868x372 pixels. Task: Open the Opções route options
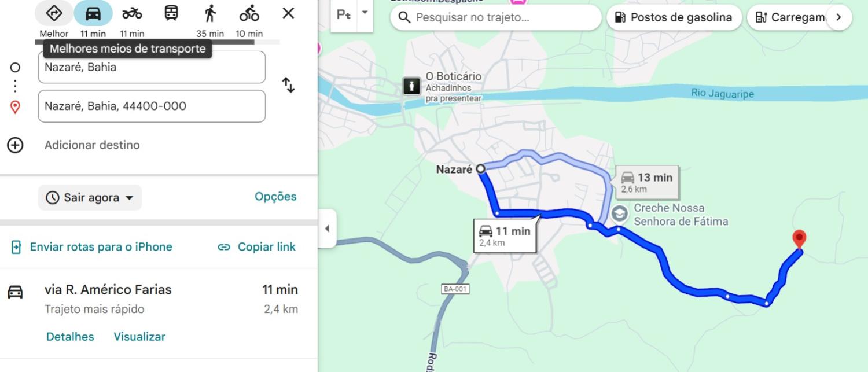coord(275,197)
